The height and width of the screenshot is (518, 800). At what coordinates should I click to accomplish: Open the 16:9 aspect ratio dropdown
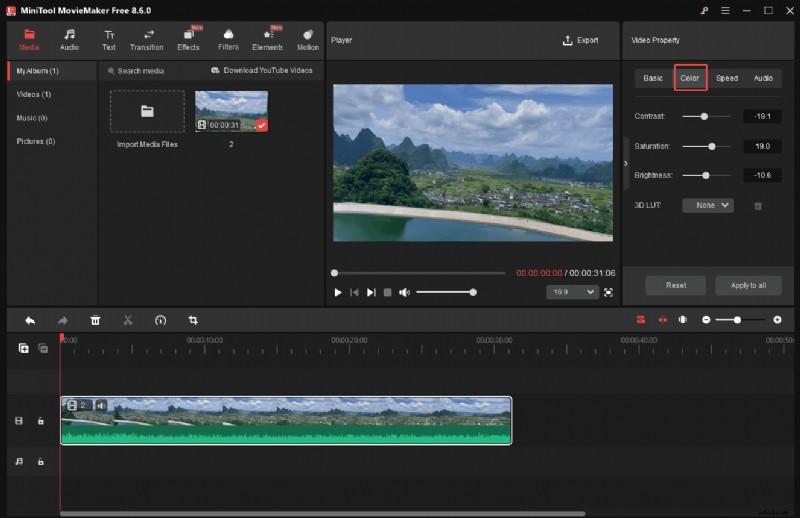[x=572, y=292]
